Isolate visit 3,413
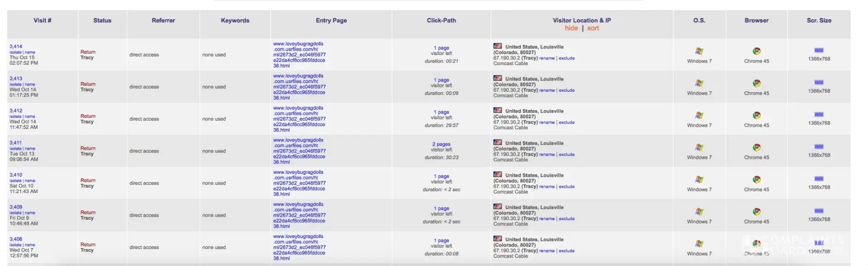This screenshot has height=266, width=868. click(15, 84)
